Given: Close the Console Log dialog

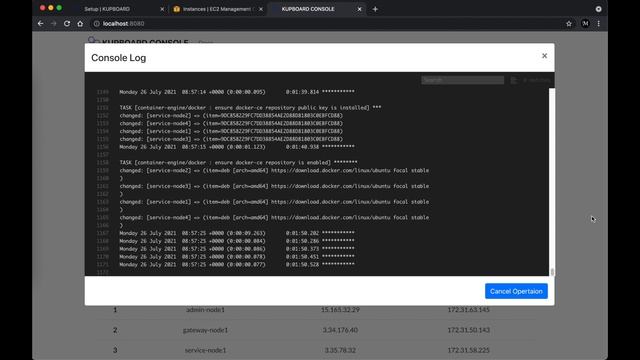Looking at the screenshot, I should pos(544,56).
